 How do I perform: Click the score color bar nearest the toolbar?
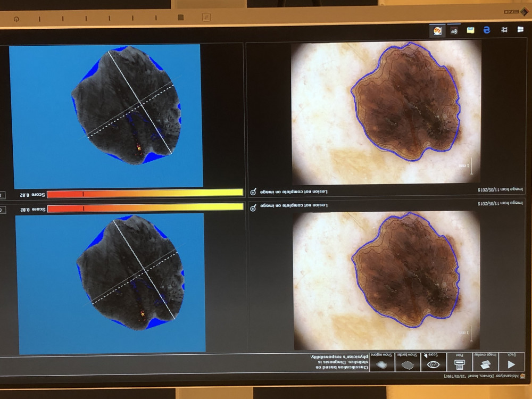click(145, 208)
